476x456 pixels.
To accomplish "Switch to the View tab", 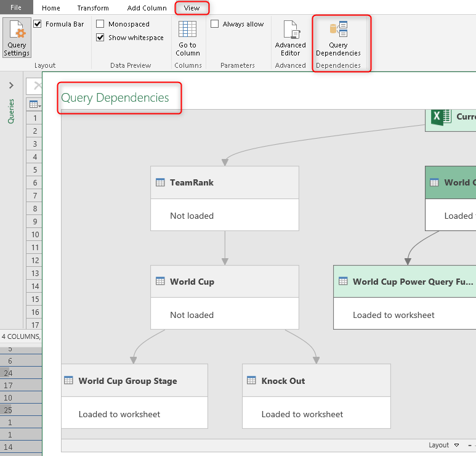I will click(x=192, y=8).
